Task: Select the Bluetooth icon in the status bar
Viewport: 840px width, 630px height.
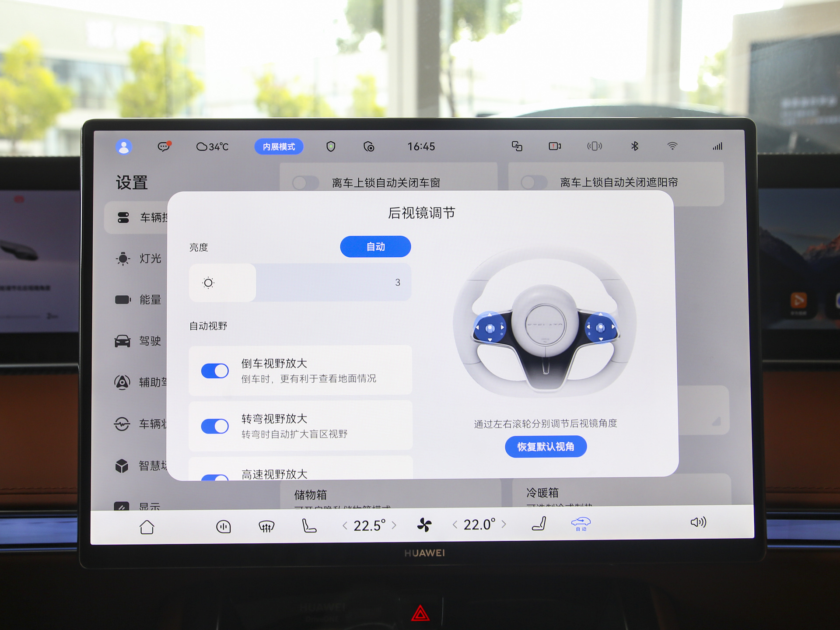Action: [x=635, y=147]
